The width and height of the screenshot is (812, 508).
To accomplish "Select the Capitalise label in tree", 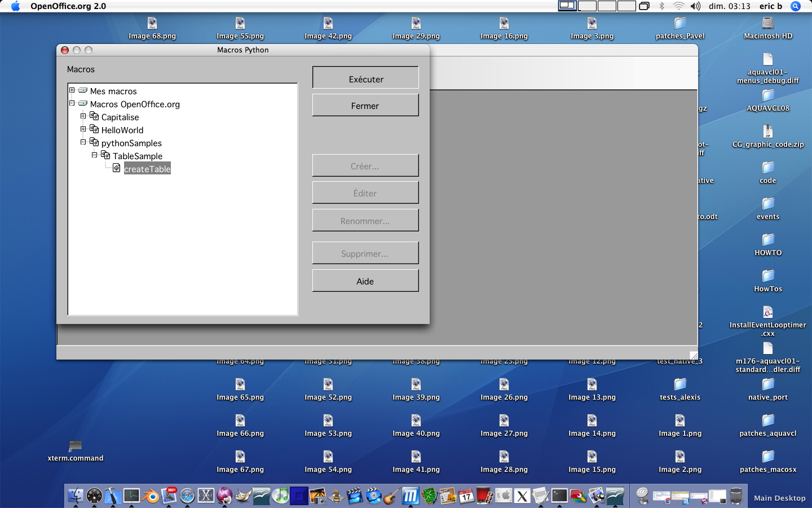I will click(x=120, y=117).
